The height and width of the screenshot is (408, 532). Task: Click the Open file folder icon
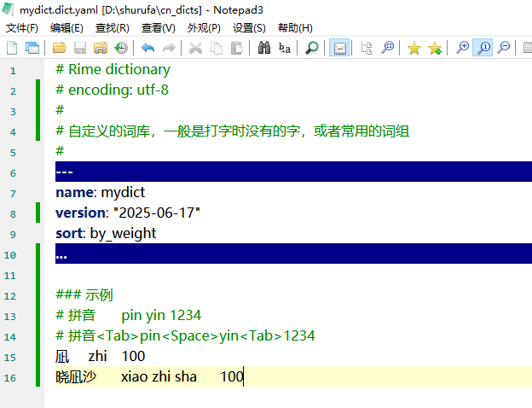pos(60,49)
